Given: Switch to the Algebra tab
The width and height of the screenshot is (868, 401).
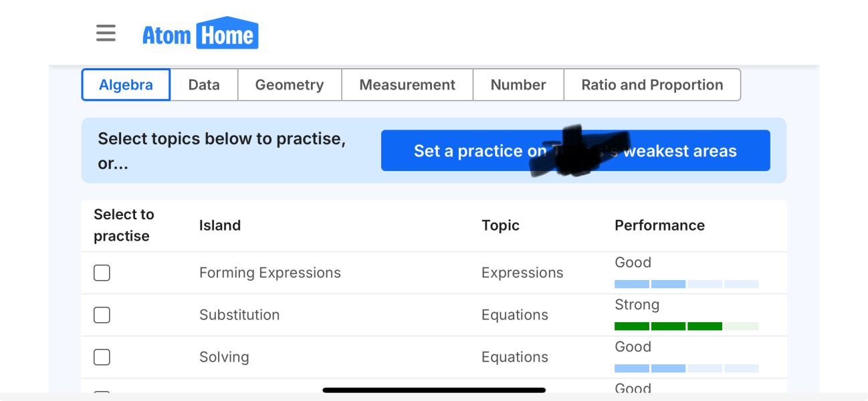Looking at the screenshot, I should click(126, 85).
